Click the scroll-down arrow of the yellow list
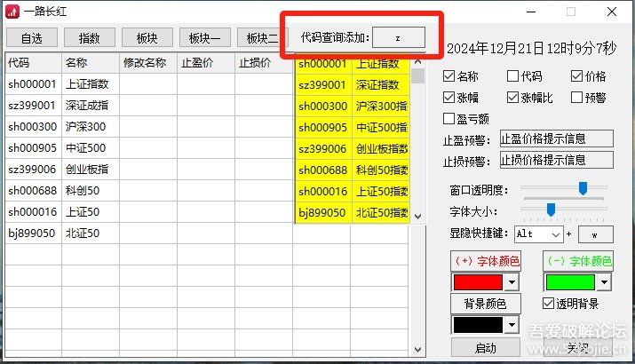The width and height of the screenshot is (635, 364). tap(417, 215)
